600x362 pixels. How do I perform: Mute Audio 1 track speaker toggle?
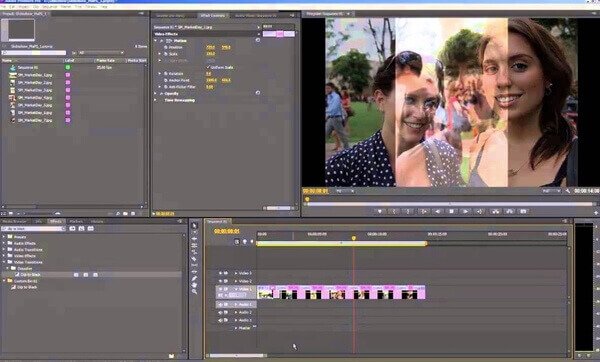(220, 305)
